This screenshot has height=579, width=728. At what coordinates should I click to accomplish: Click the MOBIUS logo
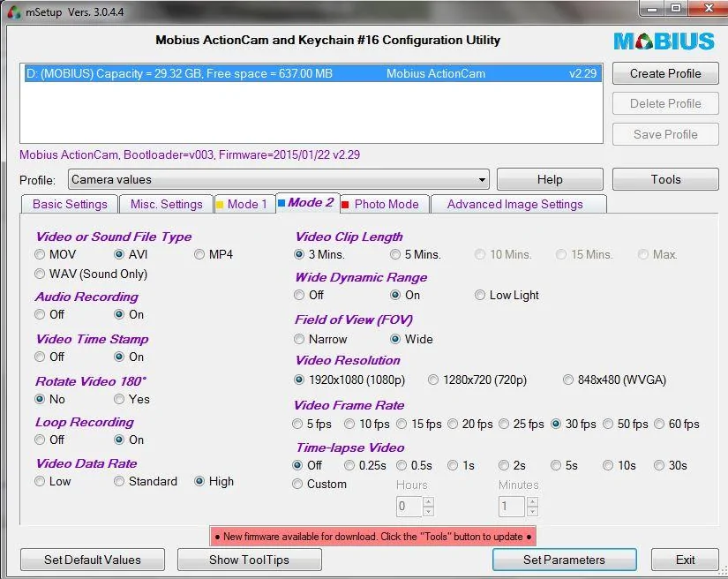(x=664, y=41)
